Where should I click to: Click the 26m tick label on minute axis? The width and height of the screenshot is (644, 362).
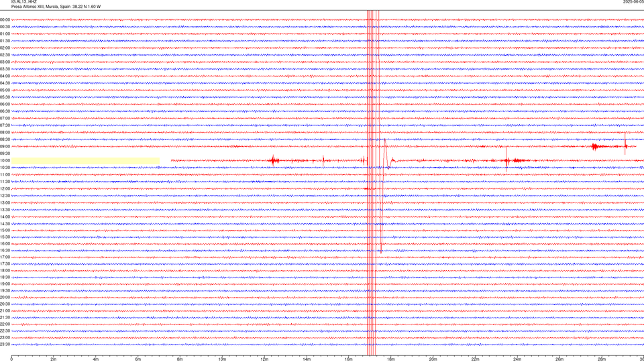(559, 359)
